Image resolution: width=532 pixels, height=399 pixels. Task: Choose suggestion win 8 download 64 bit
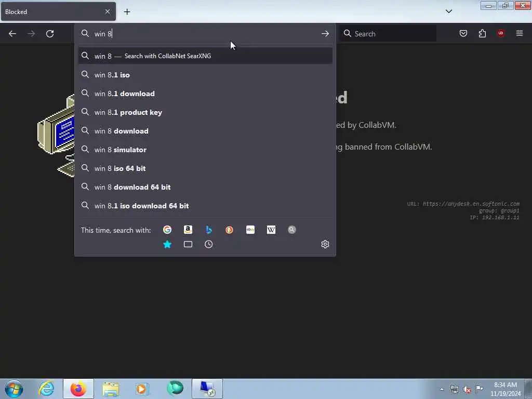click(205, 187)
